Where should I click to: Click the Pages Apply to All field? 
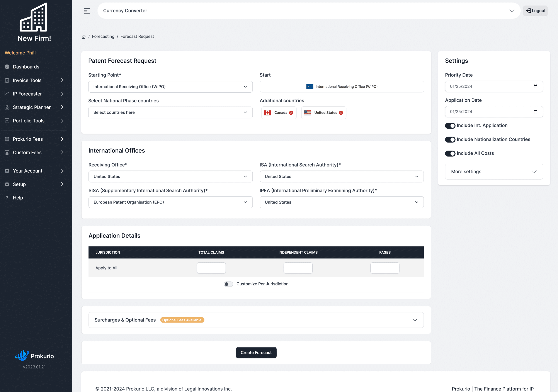(385, 268)
